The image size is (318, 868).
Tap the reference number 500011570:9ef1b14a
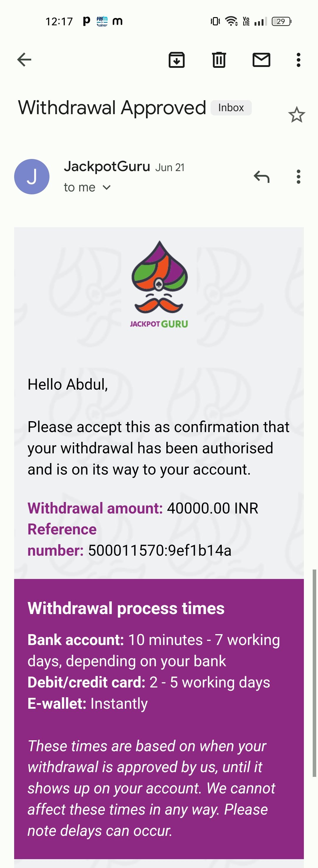point(160,551)
